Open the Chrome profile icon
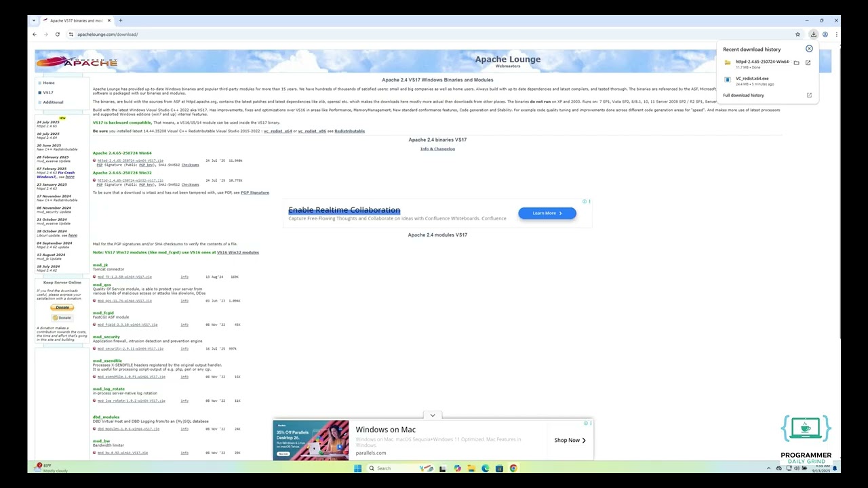This screenshot has height=488, width=868. pos(825,35)
